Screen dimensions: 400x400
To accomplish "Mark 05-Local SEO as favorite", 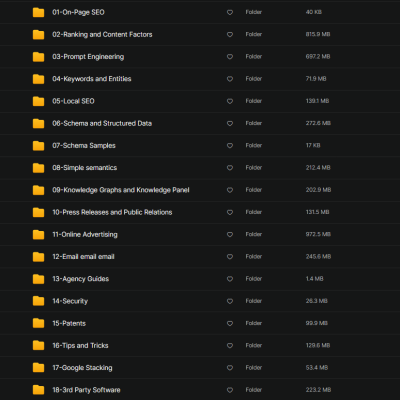I will coord(230,101).
